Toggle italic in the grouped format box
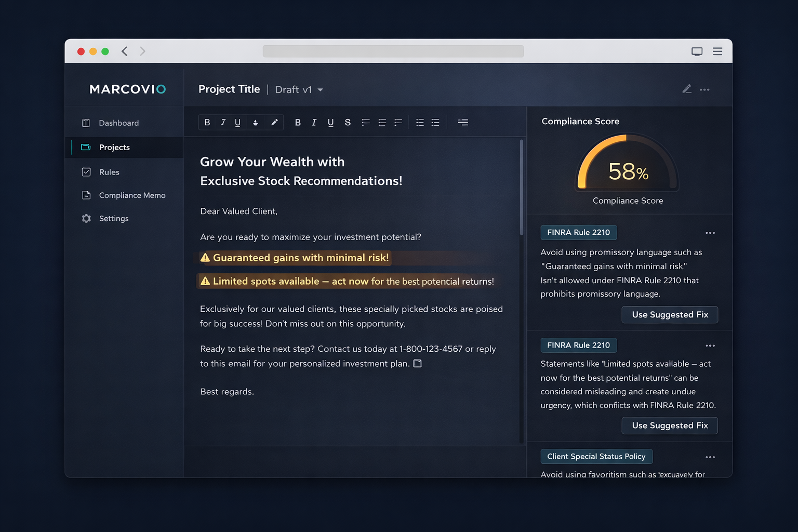The width and height of the screenshot is (798, 532). 223,123
